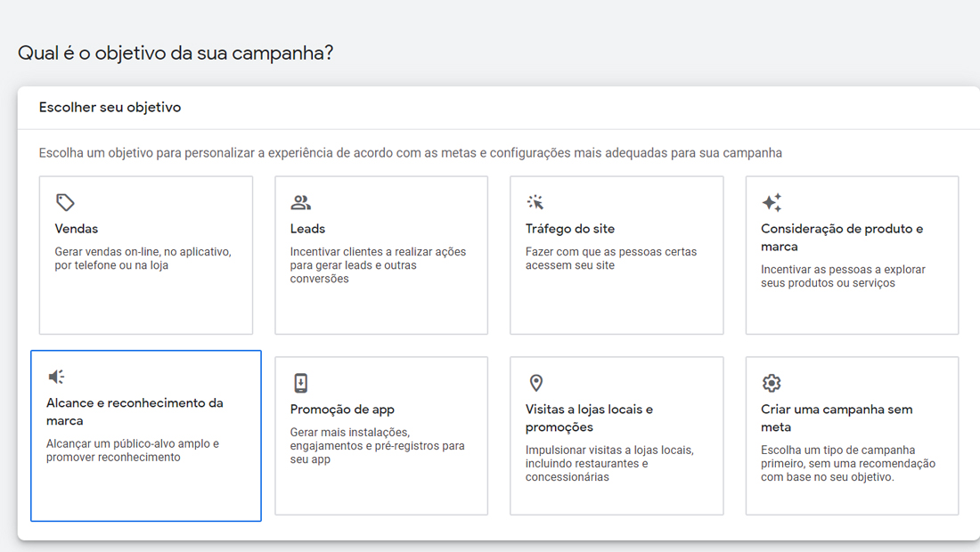Click the map pin icon for Visitas a lojas
This screenshot has height=552, width=980.
click(x=536, y=383)
